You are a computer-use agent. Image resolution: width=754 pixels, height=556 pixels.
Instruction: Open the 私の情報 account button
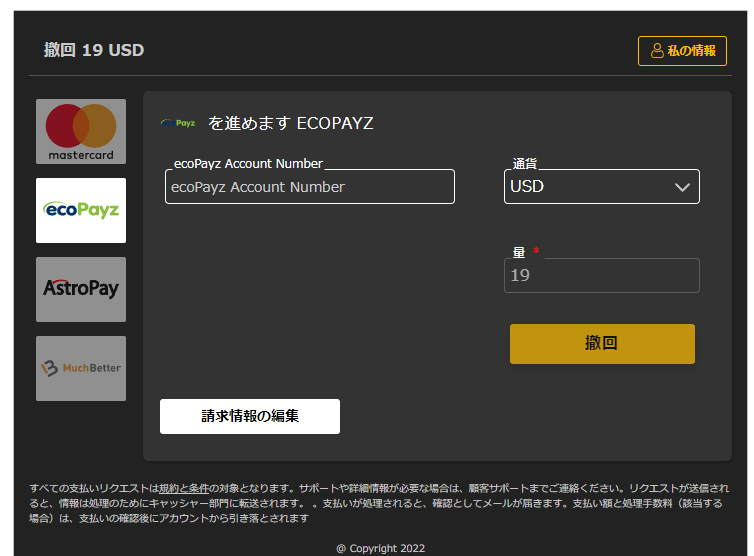tap(682, 51)
